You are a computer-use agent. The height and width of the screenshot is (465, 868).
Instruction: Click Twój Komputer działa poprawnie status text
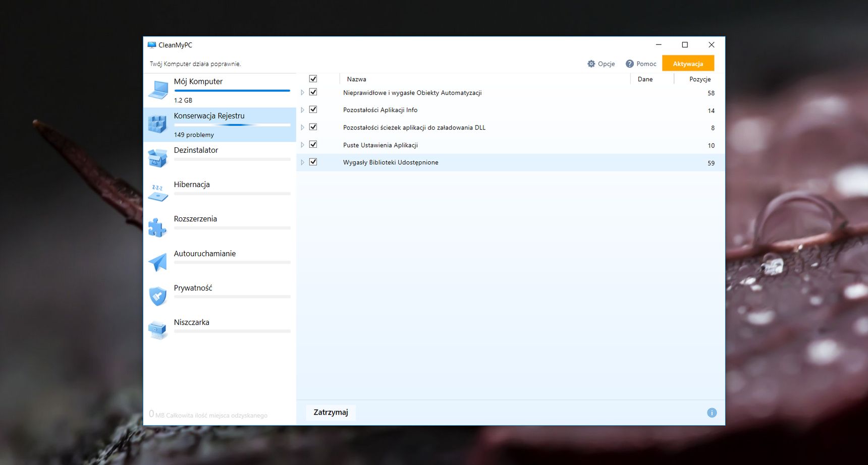pos(195,64)
